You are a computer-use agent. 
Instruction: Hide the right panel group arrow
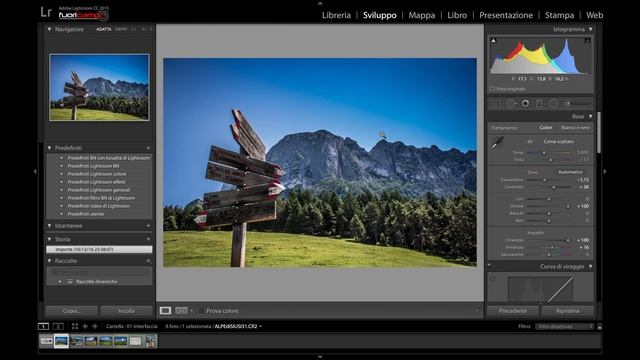tap(604, 171)
